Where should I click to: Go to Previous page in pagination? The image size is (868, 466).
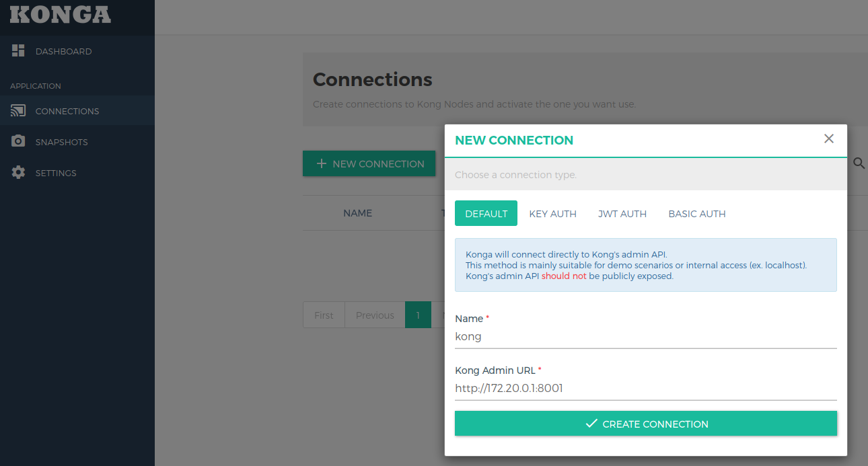coord(375,315)
